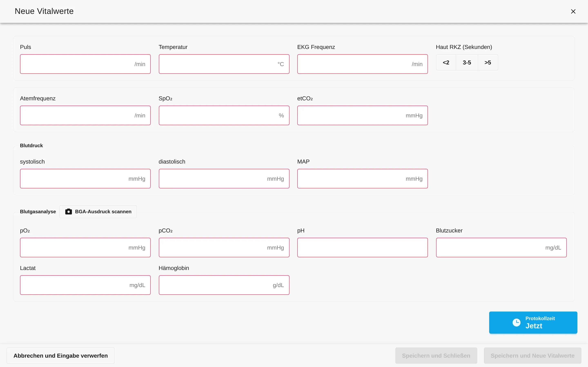This screenshot has height=367, width=588.
Task: Focus the Puls input field
Action: [85, 64]
